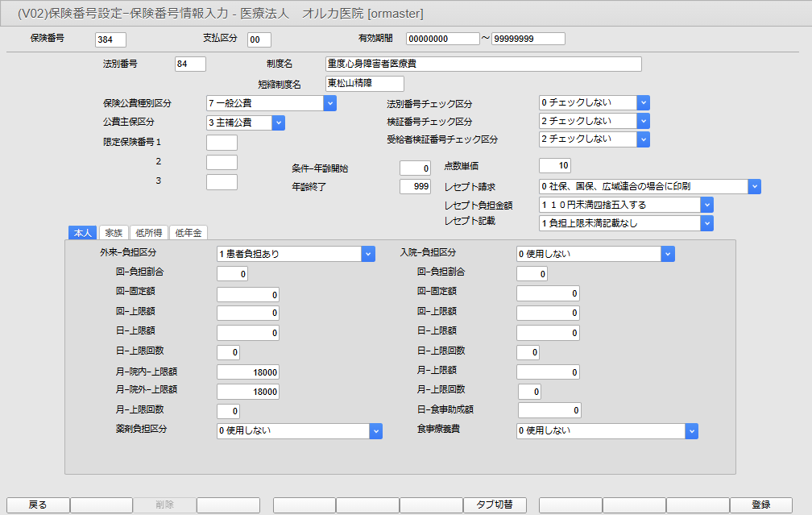Switch to the 家族 tab

[113, 232]
